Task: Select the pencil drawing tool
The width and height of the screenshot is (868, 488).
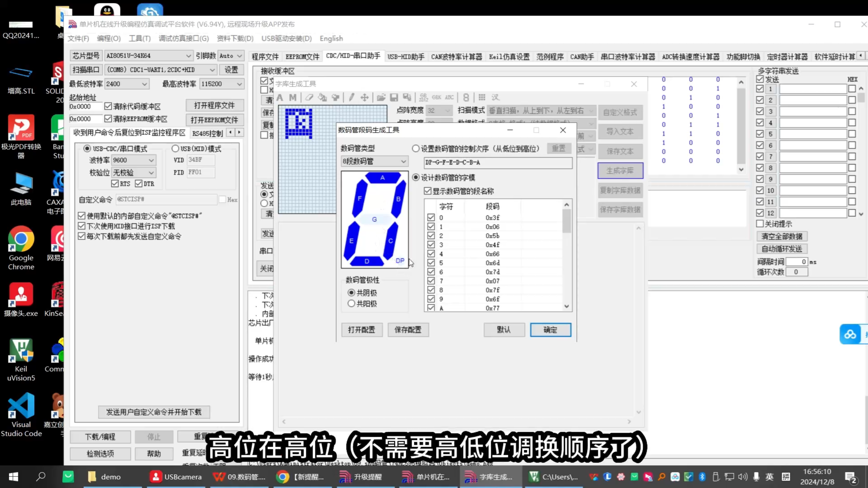Action: coord(351,97)
